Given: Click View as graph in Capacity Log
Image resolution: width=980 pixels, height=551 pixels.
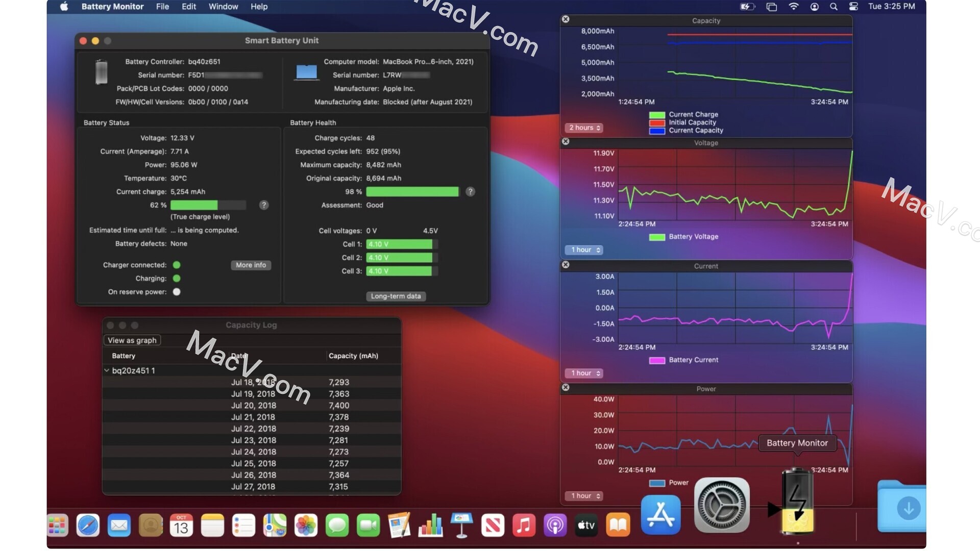Looking at the screenshot, I should point(132,340).
